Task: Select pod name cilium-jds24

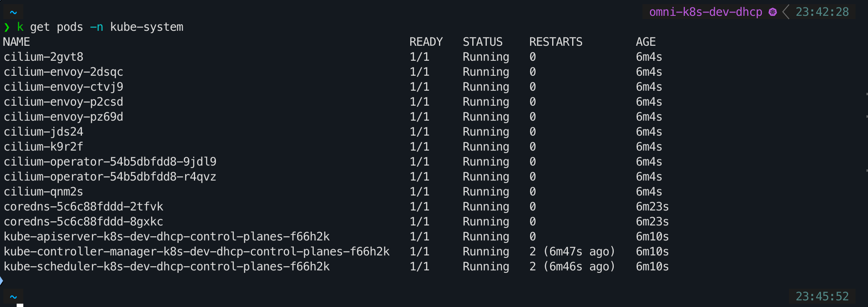Action: (x=43, y=132)
